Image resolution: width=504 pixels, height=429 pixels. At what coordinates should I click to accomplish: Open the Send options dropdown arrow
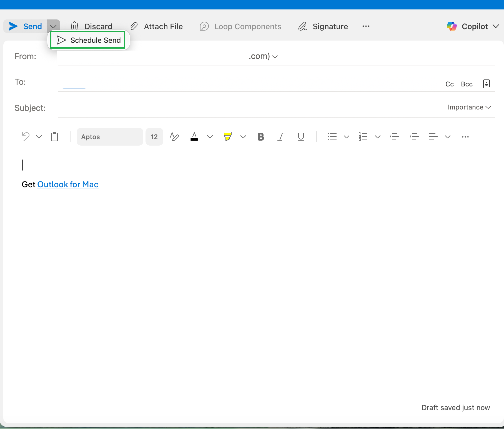(53, 26)
